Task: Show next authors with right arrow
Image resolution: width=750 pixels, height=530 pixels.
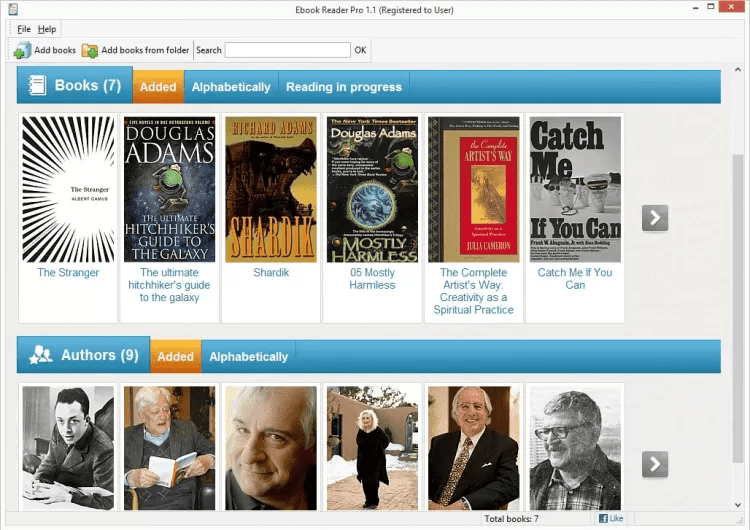Action: [x=655, y=463]
